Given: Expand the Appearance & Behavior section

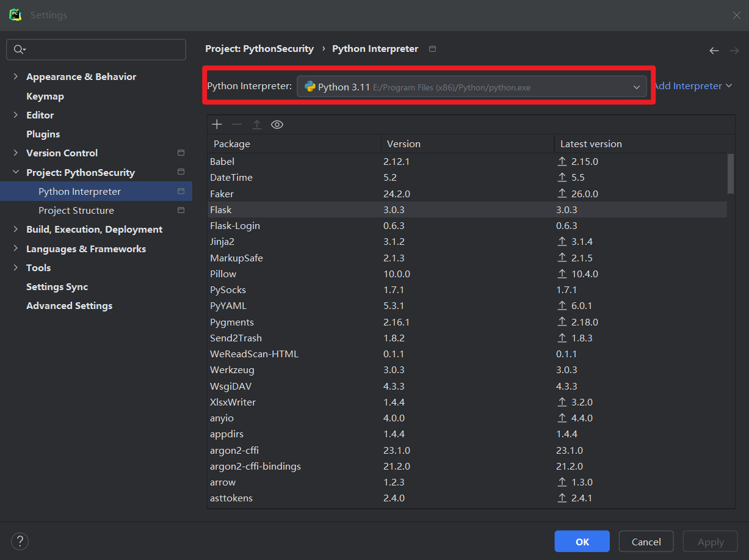Looking at the screenshot, I should (16, 77).
